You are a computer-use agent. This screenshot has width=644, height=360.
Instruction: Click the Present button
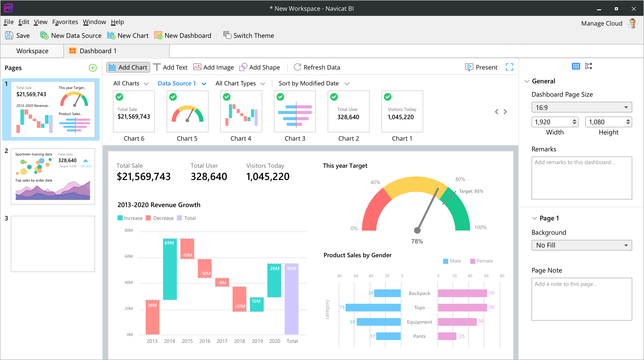pyautogui.click(x=481, y=67)
